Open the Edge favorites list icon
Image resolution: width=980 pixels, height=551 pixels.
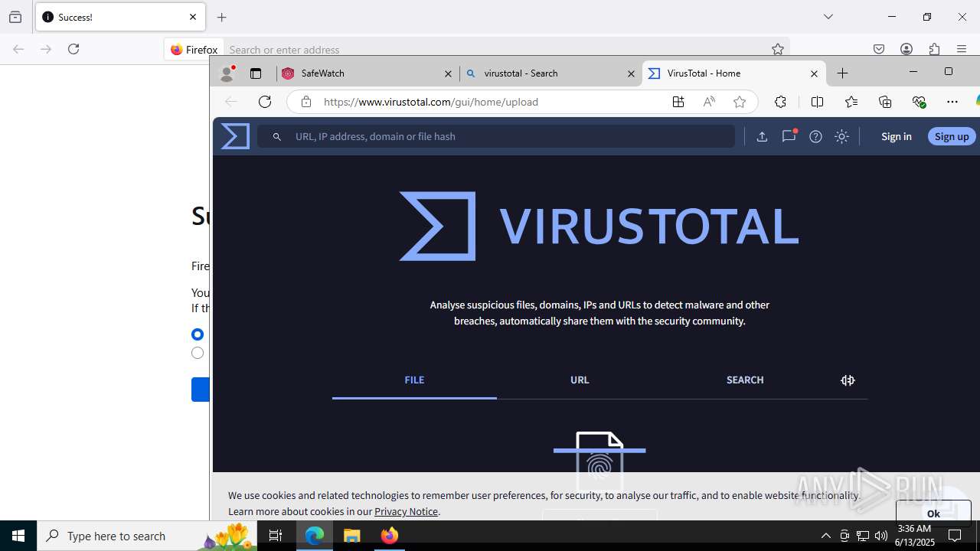point(851,102)
